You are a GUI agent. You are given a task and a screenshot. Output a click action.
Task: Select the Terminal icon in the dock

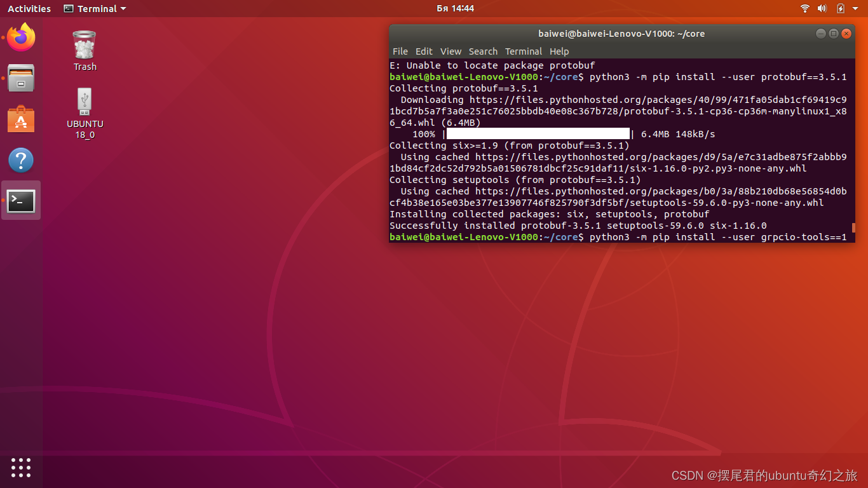[21, 201]
